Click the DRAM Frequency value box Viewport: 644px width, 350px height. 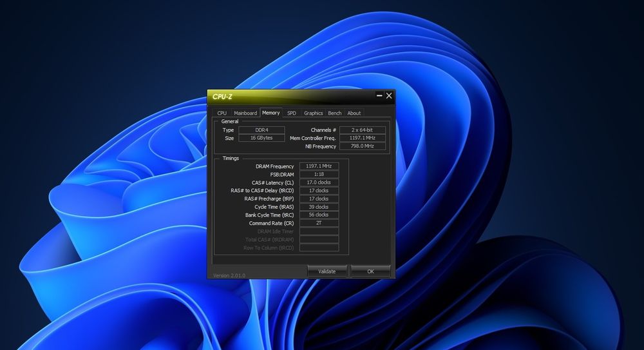coord(319,166)
